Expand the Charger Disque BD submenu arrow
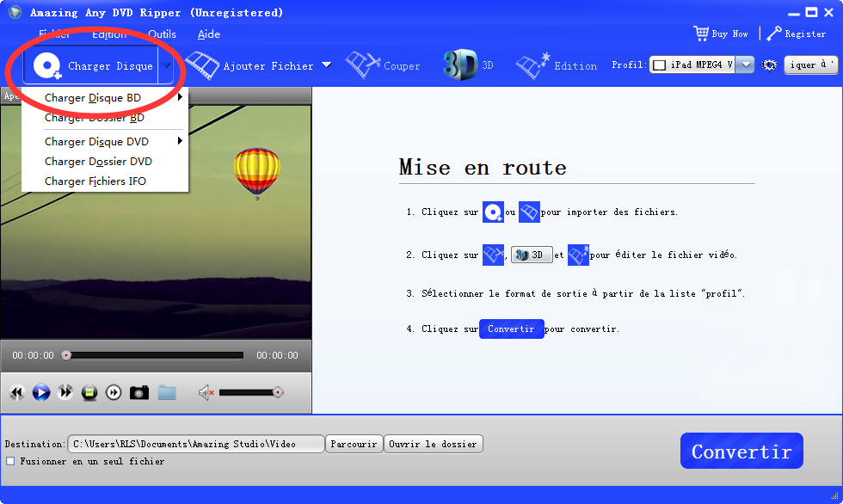 pos(180,97)
